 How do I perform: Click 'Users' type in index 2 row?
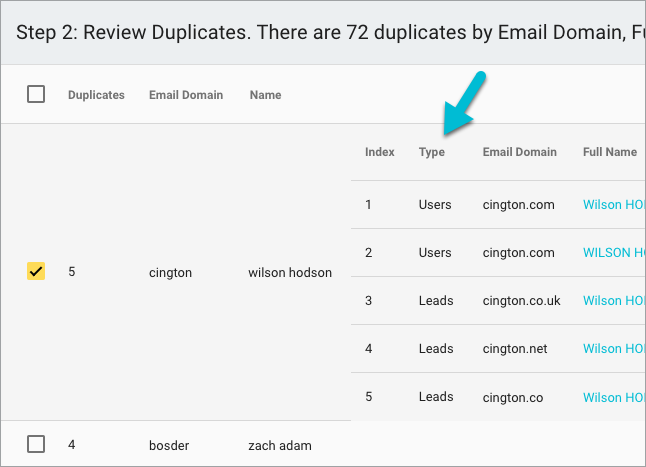pyautogui.click(x=435, y=252)
